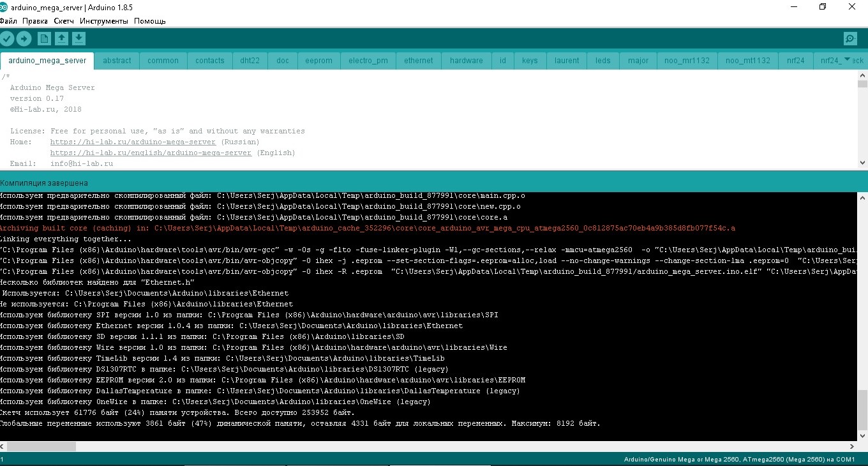This screenshot has height=466, width=868.
Task: Click the Verify (checkmark) toolbar button
Action: point(7,39)
